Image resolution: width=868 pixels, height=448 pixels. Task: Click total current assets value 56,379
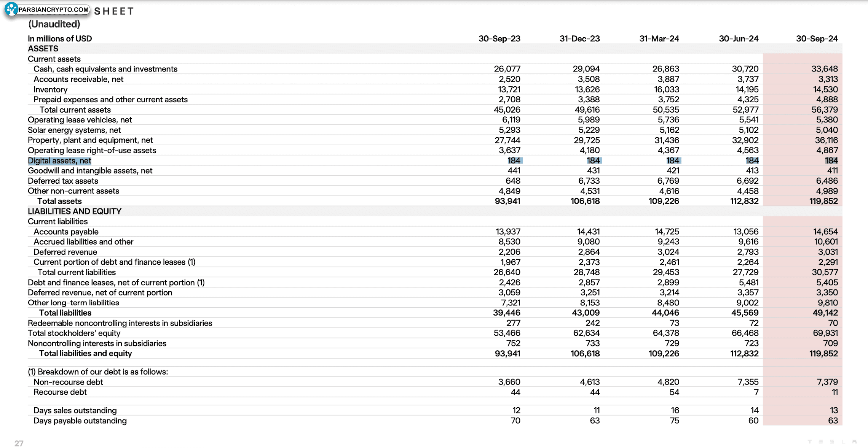824,110
